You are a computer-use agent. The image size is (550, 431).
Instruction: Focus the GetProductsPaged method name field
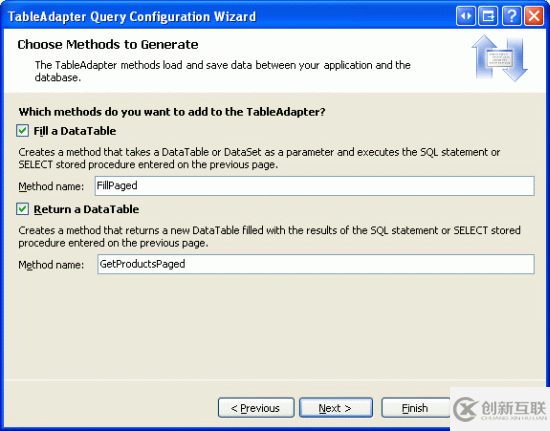click(x=316, y=264)
